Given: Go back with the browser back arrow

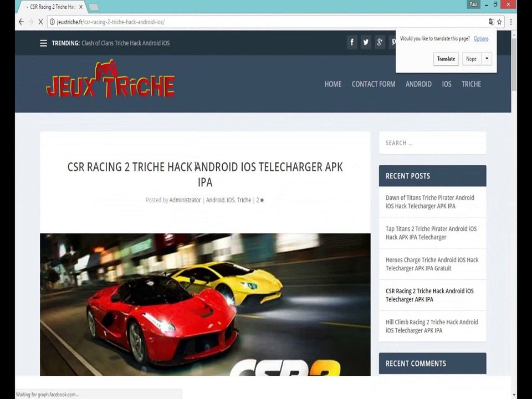Looking at the screenshot, I should click(x=21, y=22).
